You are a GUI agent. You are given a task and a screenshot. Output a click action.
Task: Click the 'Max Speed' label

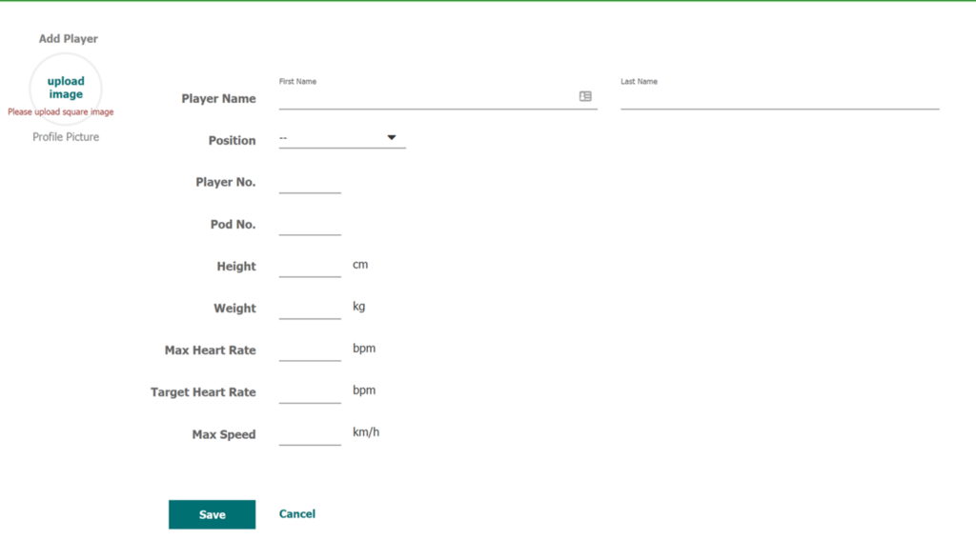click(x=224, y=434)
